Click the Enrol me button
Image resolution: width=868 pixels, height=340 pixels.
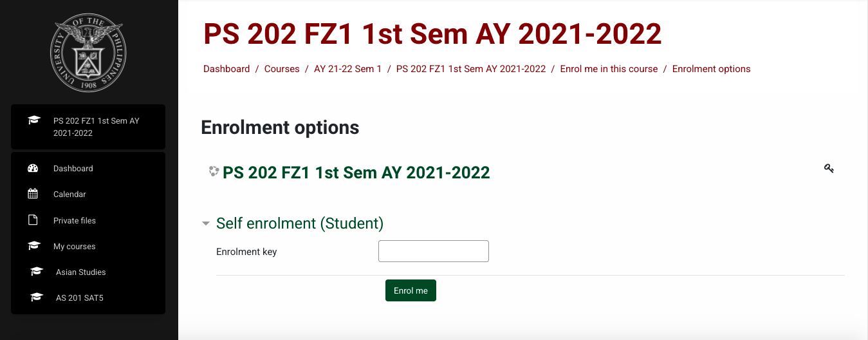pos(411,290)
